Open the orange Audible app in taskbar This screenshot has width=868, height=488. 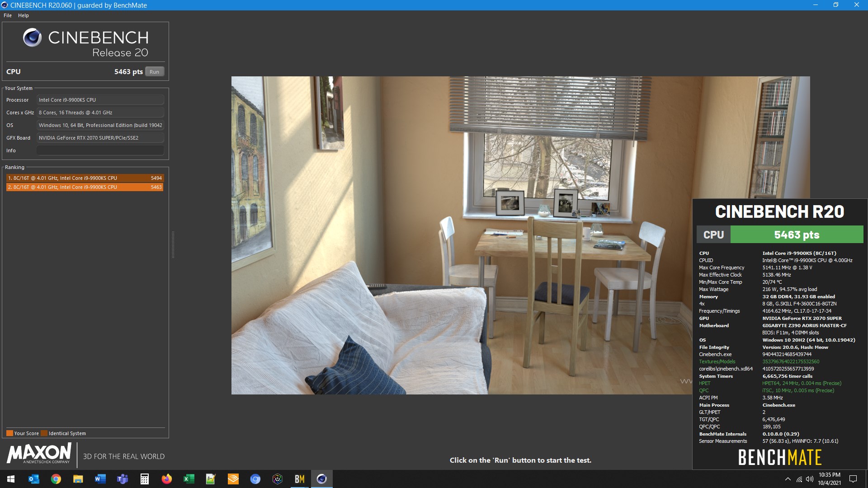click(233, 479)
